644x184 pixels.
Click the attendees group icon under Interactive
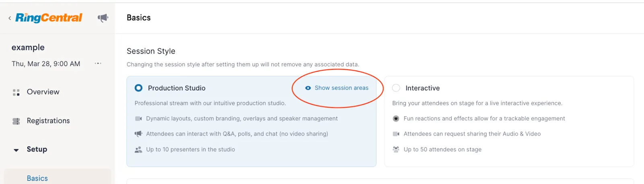[396, 150]
